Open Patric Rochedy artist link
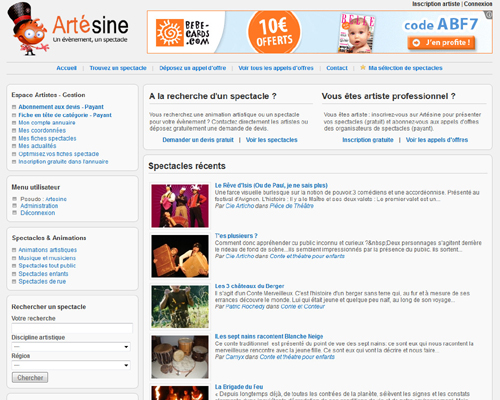The height and width of the screenshot is (400, 500). coord(245,307)
